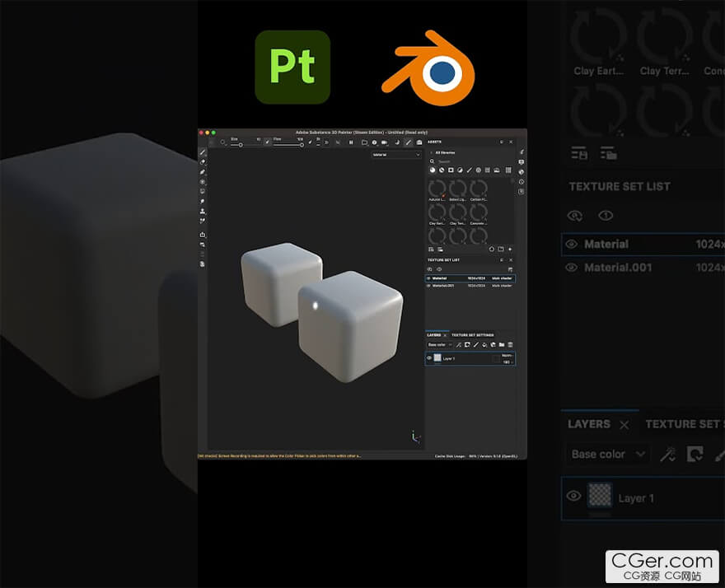Filter assets by Materials sphere icon
The image size is (725, 588).
click(433, 170)
